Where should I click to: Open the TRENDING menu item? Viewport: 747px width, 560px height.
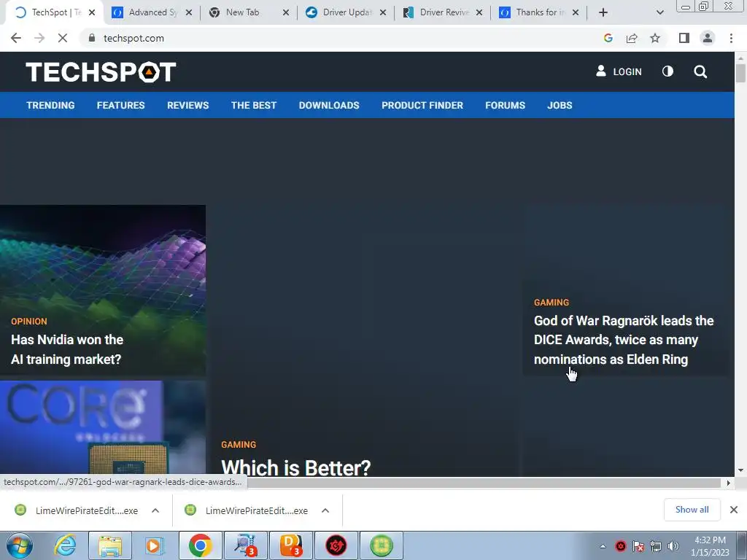click(x=50, y=105)
